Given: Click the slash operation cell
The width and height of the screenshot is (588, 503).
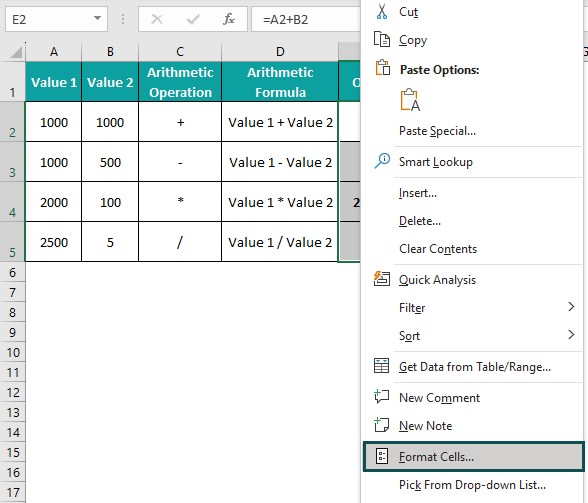Looking at the screenshot, I should [180, 242].
